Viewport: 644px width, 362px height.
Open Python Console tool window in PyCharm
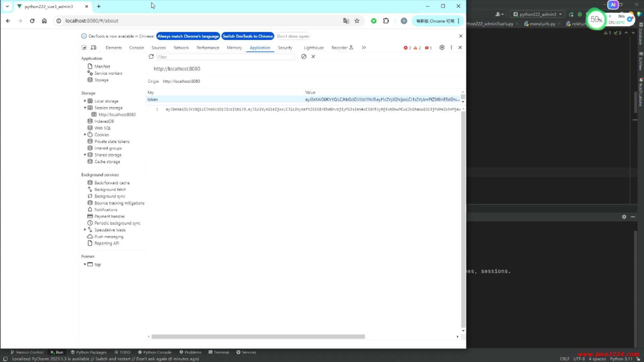[155, 352]
